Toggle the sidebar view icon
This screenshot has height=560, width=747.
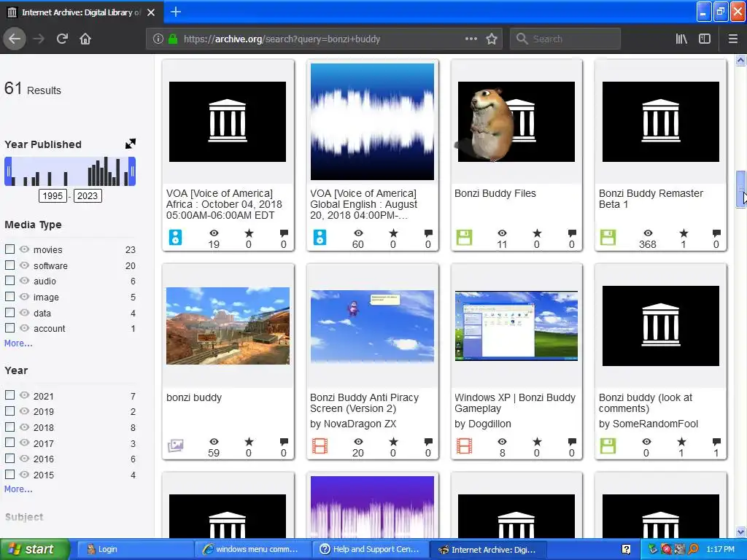705,39
